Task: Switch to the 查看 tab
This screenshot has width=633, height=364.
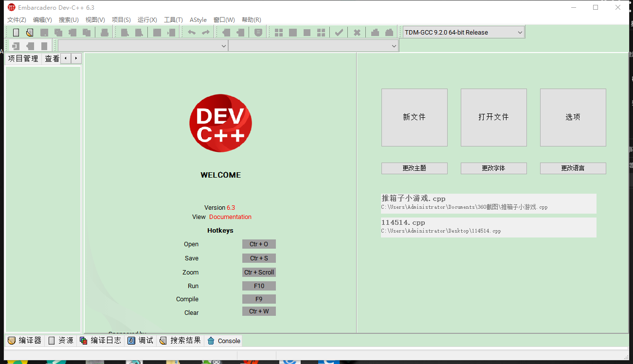Action: [x=52, y=59]
